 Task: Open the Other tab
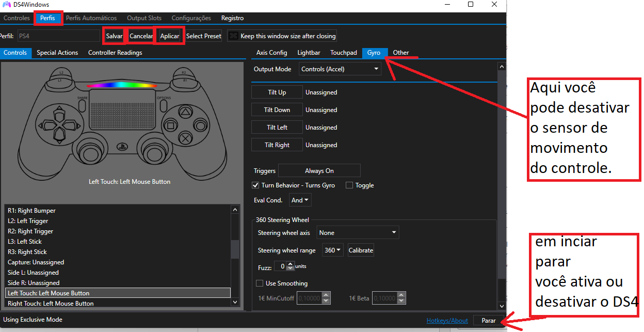(x=401, y=53)
